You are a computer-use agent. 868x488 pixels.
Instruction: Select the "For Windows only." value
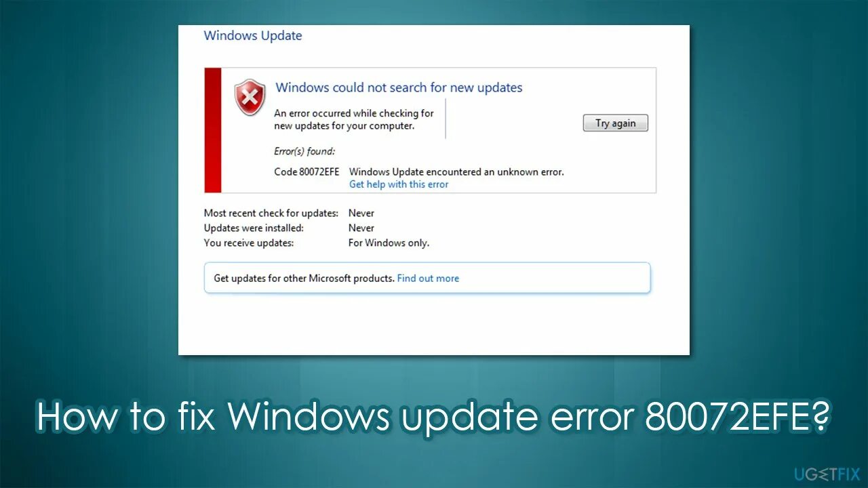tap(389, 243)
